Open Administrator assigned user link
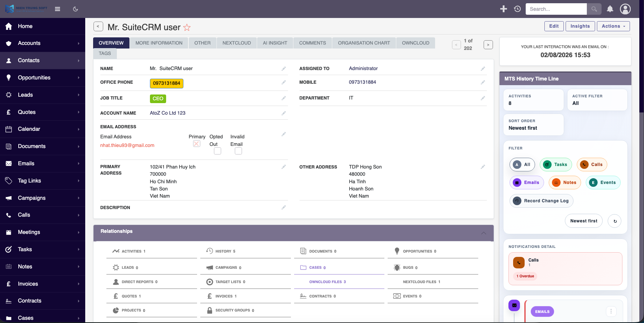Viewport: 644px width, 323px height. (x=363, y=69)
